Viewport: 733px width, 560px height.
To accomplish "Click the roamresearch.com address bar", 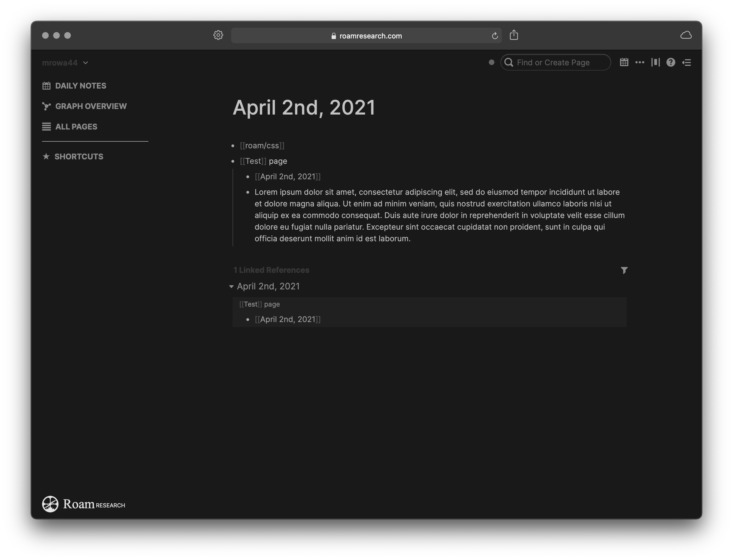I will [x=366, y=36].
